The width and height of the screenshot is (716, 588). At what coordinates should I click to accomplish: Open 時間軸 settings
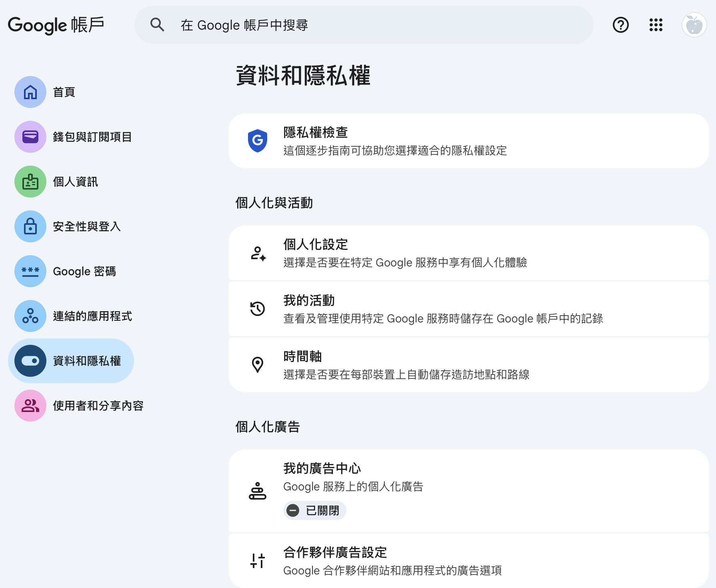coord(468,365)
